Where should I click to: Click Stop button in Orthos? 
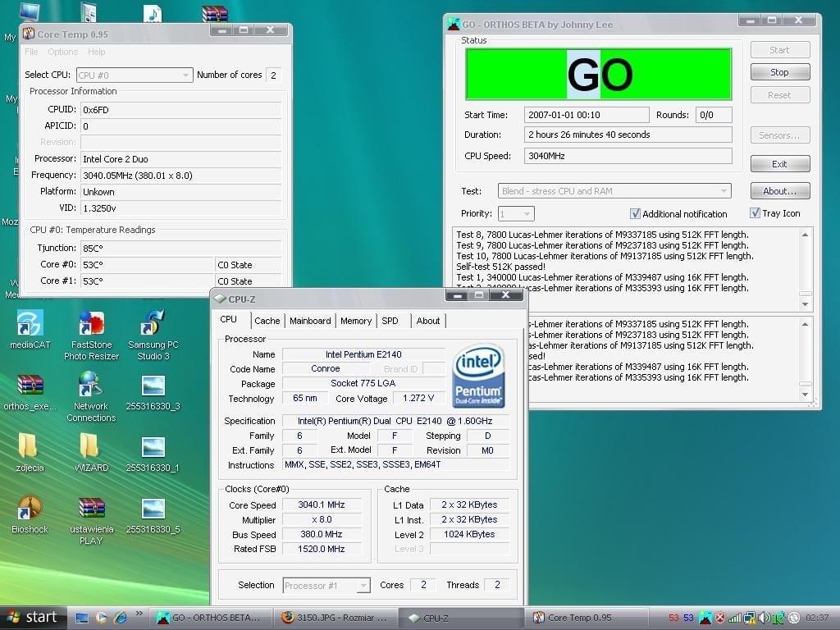pyautogui.click(x=779, y=72)
